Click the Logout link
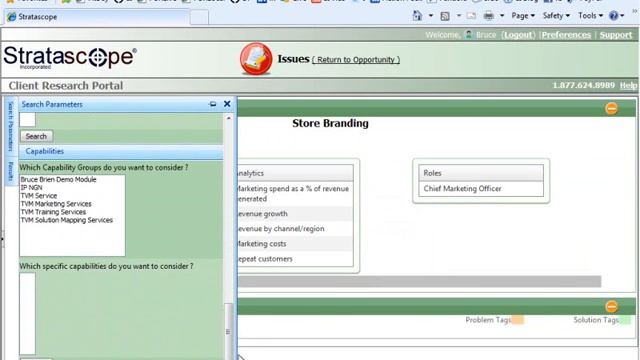640x360 pixels. pyautogui.click(x=518, y=35)
